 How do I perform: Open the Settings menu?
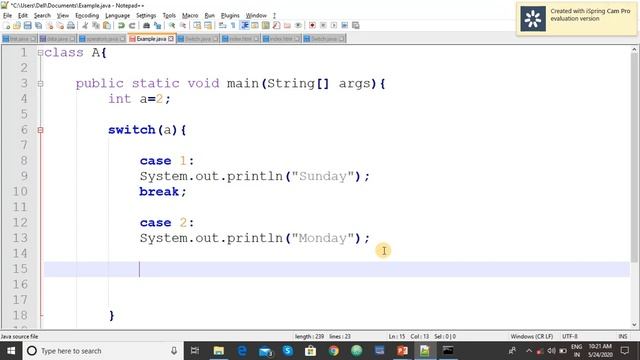click(146, 16)
